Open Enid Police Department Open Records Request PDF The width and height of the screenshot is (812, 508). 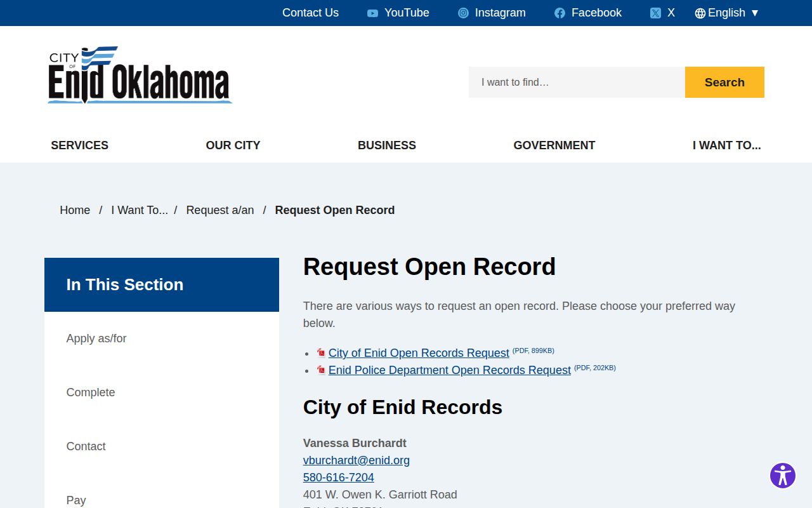(x=450, y=370)
